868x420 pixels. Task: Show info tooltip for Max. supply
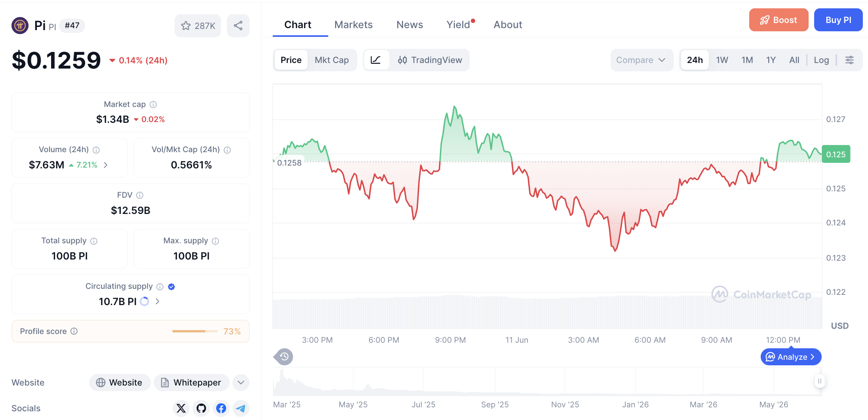(215, 241)
